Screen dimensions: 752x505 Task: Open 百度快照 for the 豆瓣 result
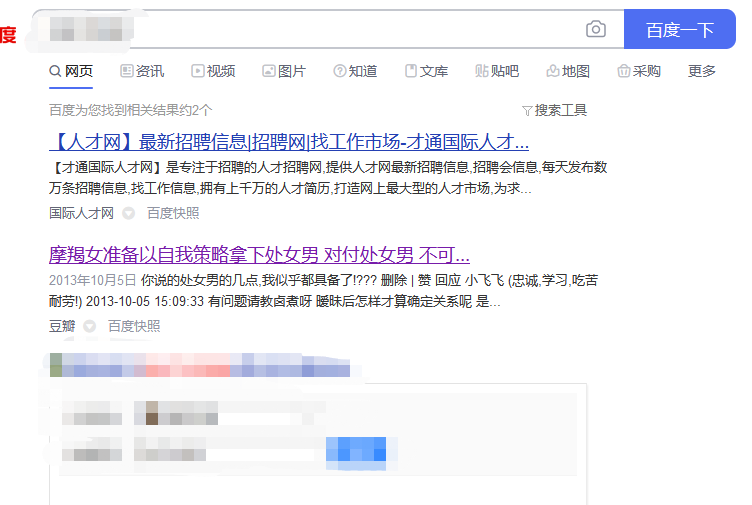[x=134, y=326]
